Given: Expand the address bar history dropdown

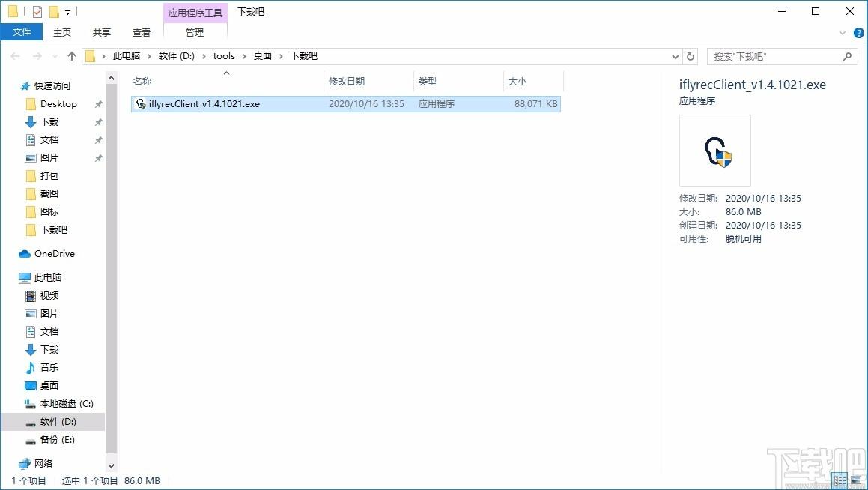Looking at the screenshot, I should 675,56.
